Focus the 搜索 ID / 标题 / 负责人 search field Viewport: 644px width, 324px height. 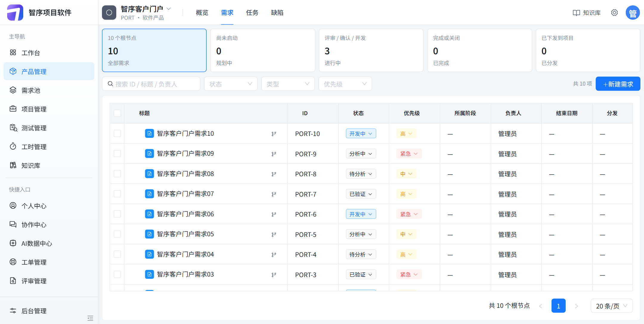pos(151,84)
